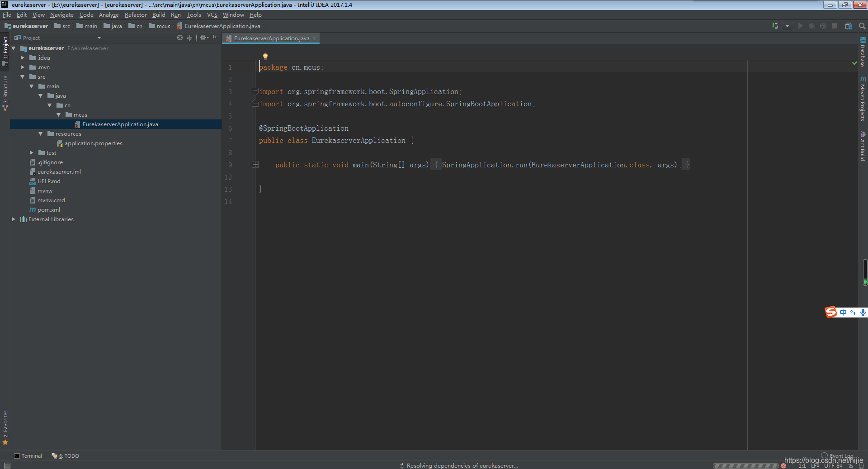Click the Sogou input method S icon

(831, 312)
